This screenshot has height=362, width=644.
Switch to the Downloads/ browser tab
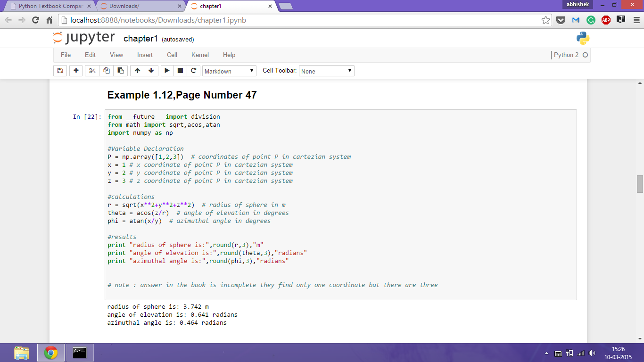tap(140, 6)
